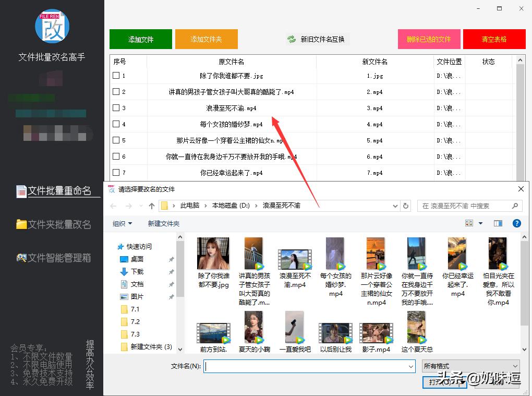Click the help question mark icon in the dialog

click(x=516, y=223)
